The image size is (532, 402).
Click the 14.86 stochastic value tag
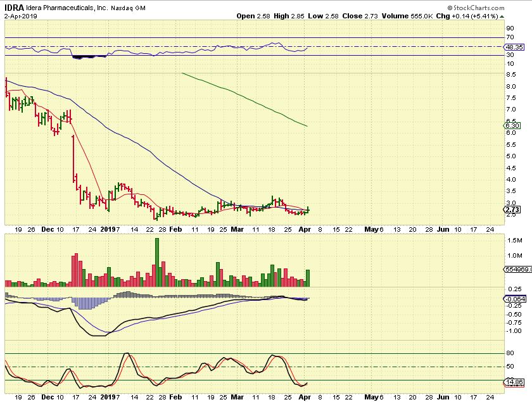tap(514, 382)
